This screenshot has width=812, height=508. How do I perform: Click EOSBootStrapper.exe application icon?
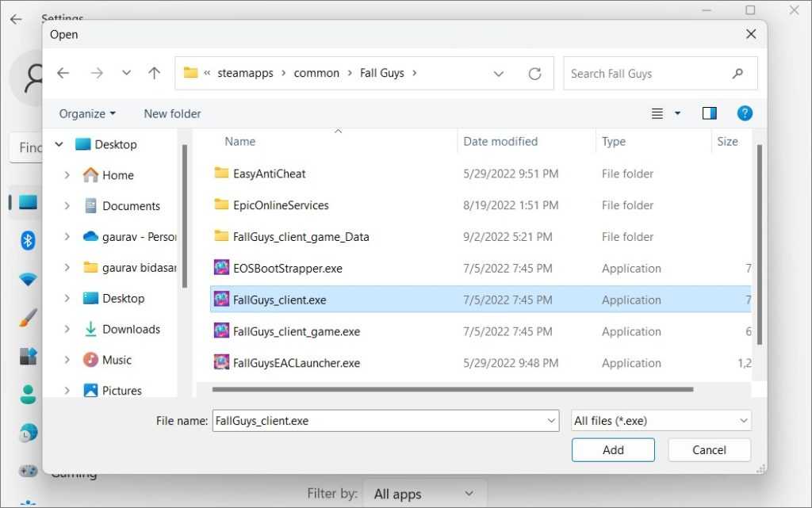pyautogui.click(x=221, y=267)
